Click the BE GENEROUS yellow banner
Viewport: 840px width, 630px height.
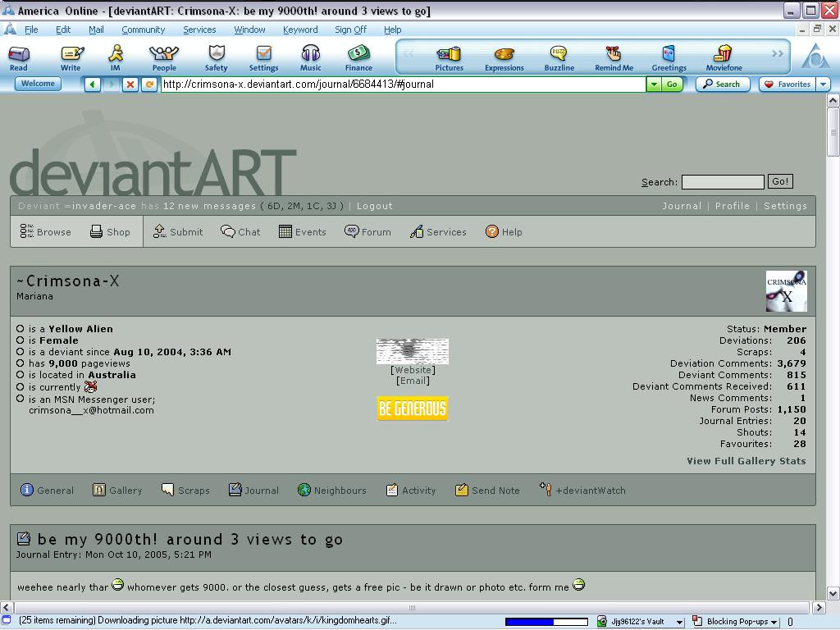pyautogui.click(x=413, y=409)
